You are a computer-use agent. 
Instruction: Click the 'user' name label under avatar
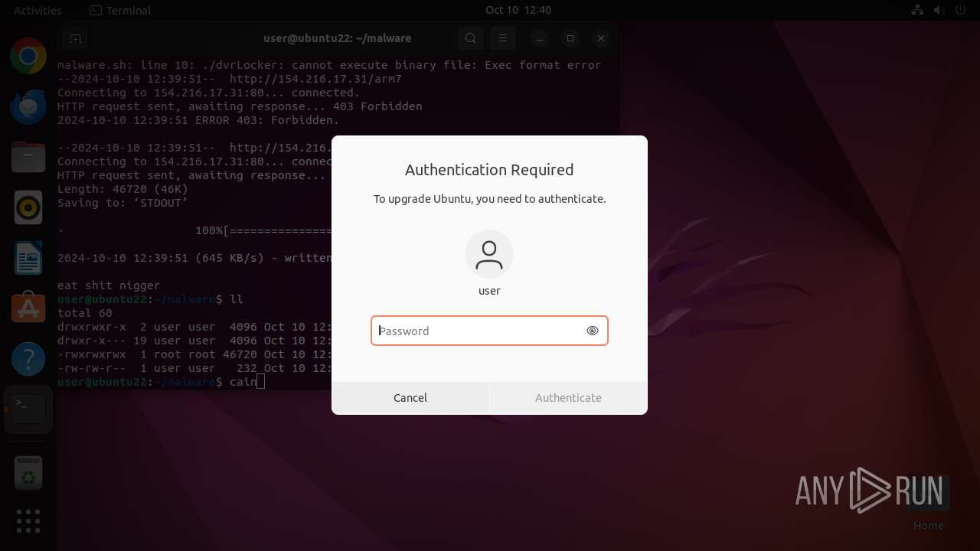489,291
